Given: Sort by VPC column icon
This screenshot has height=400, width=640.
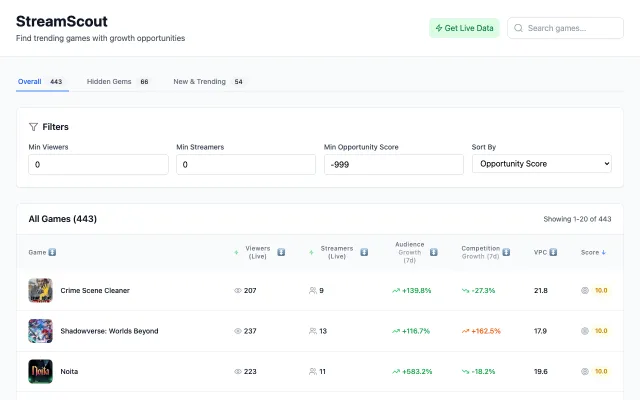Looking at the screenshot, I should [553, 252].
